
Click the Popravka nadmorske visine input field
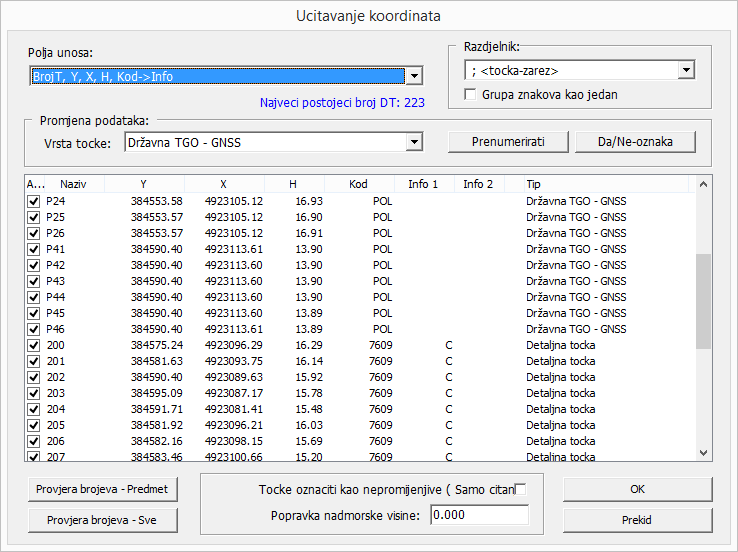(479, 515)
